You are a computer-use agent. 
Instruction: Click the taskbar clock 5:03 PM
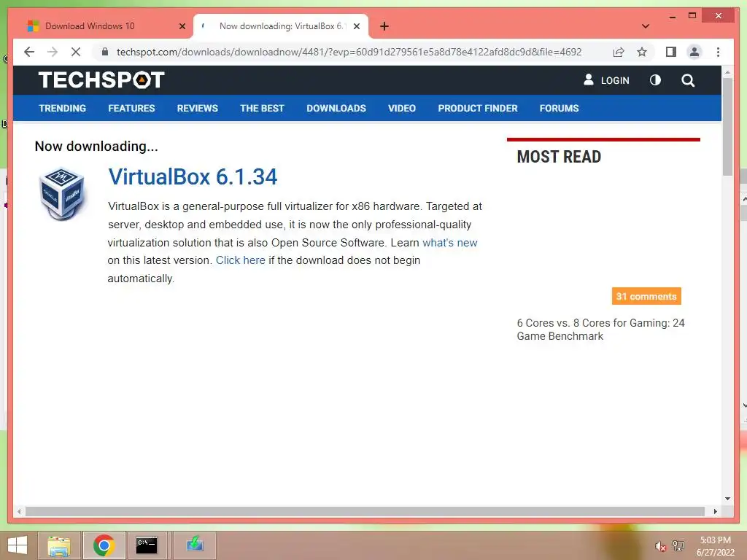point(715,546)
